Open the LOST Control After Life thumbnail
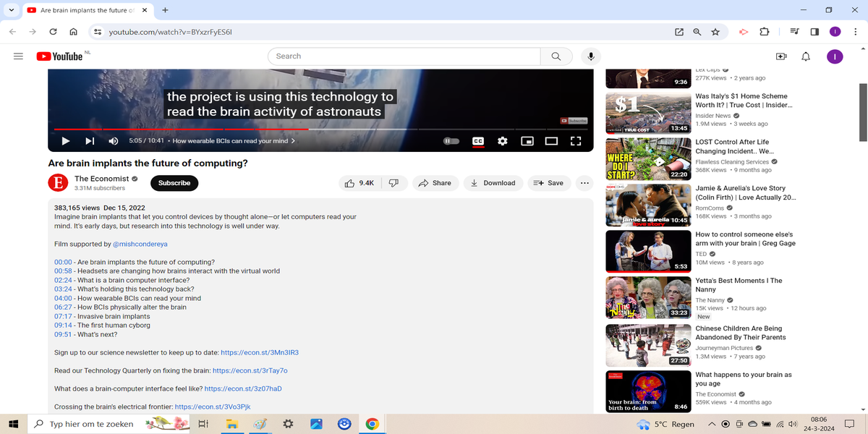 647,159
